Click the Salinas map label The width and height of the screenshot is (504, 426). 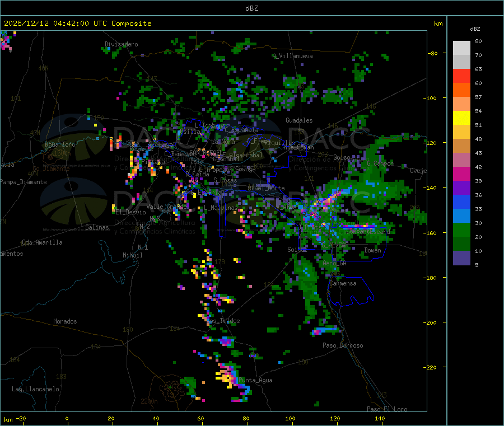[97, 227]
